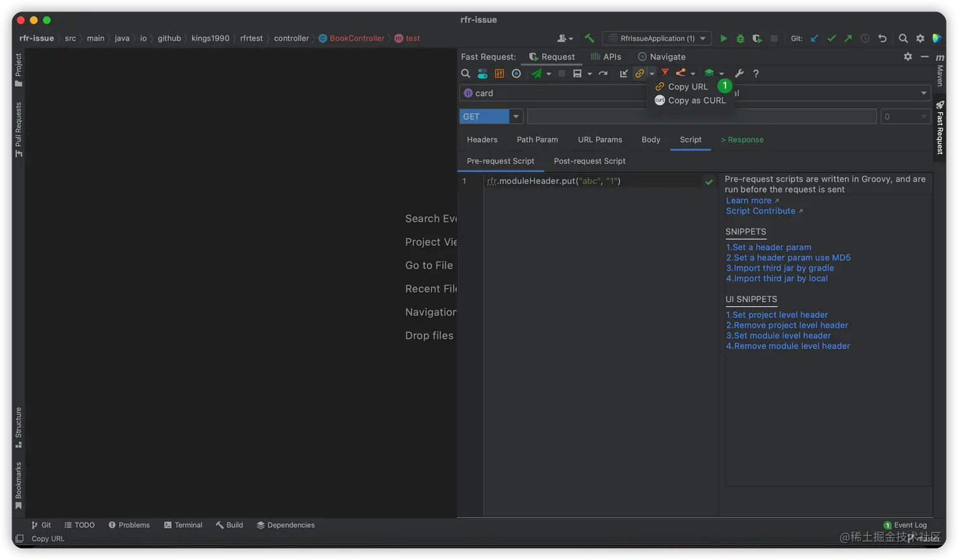Screen dimensions: 958x560
Task: Choose Copy URL in the popup menu
Action: [x=687, y=87]
